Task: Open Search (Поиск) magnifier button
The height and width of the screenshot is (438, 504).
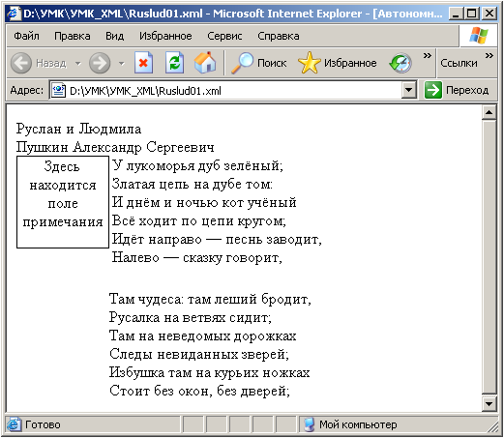Action: coord(259,63)
